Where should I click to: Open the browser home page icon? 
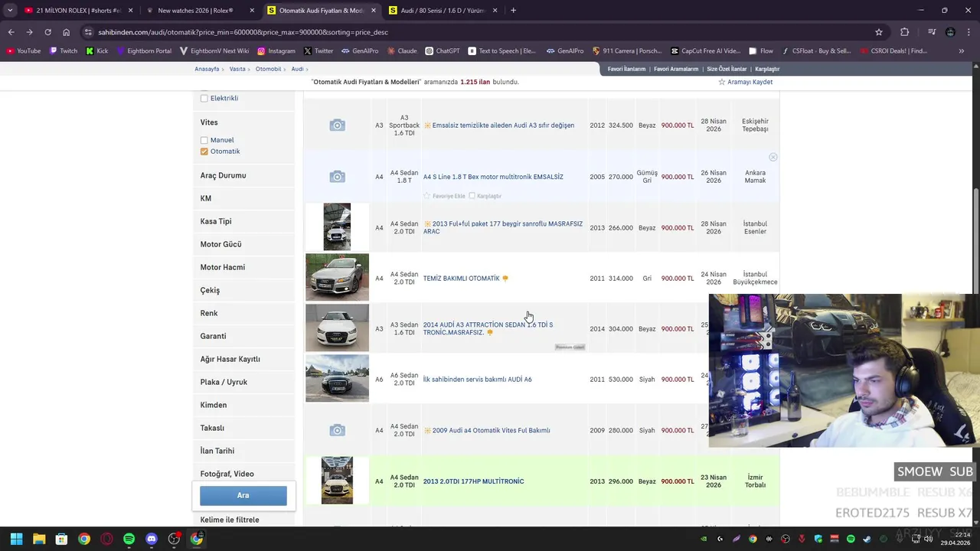(x=67, y=32)
